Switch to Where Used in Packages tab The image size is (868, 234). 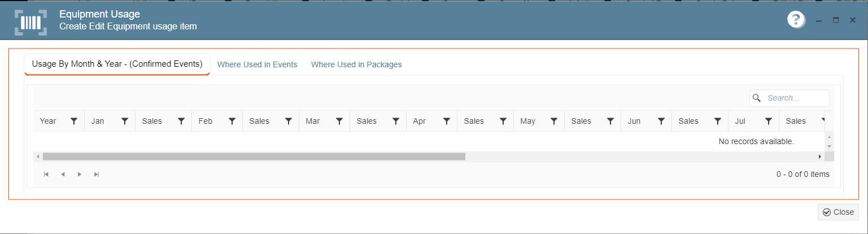[x=356, y=64]
